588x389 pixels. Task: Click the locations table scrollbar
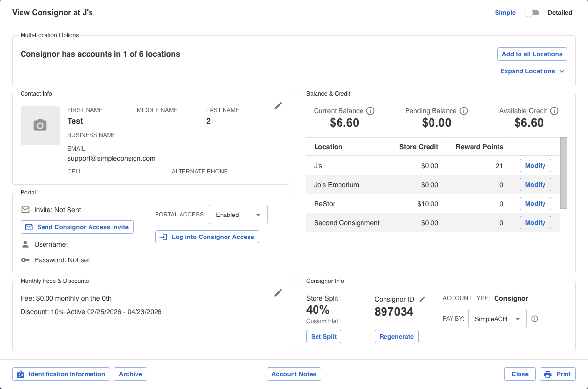[564, 173]
